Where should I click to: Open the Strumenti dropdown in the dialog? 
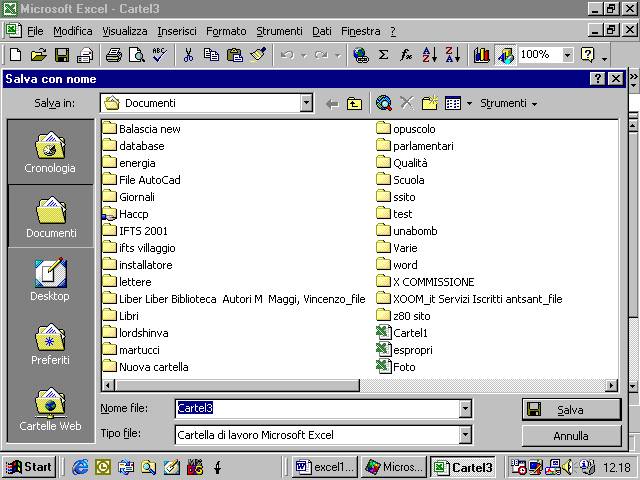tap(508, 104)
